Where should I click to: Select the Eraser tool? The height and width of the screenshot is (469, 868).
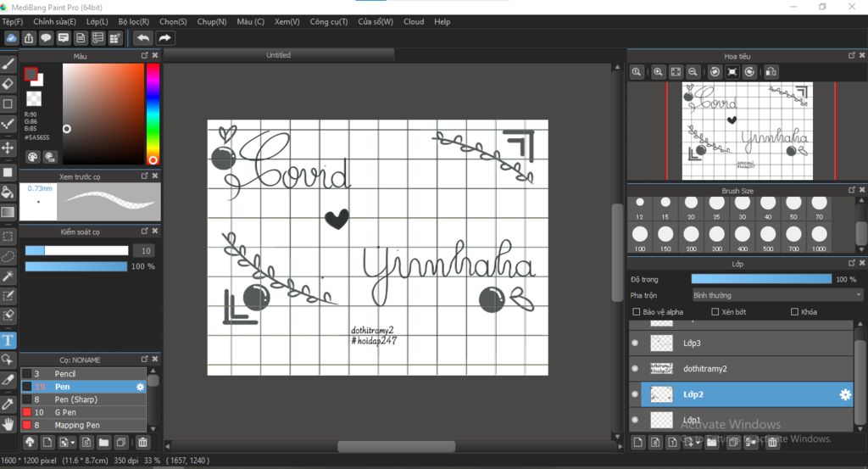[x=8, y=84]
